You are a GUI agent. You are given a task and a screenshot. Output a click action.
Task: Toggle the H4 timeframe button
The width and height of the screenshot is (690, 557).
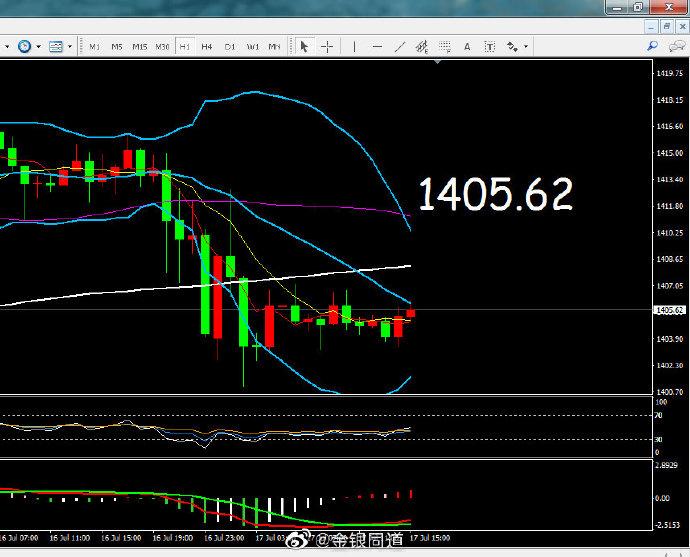tap(206, 46)
